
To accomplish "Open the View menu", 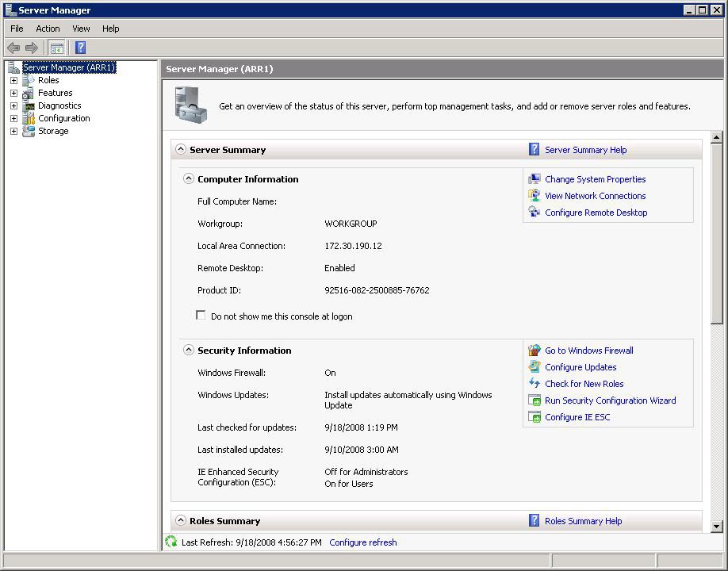I will tap(81, 29).
